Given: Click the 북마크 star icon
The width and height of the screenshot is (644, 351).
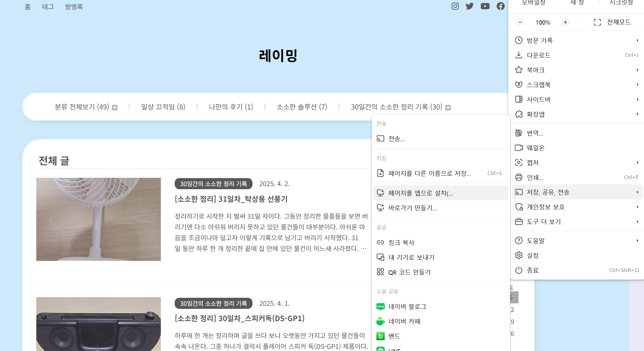Looking at the screenshot, I should pos(519,70).
